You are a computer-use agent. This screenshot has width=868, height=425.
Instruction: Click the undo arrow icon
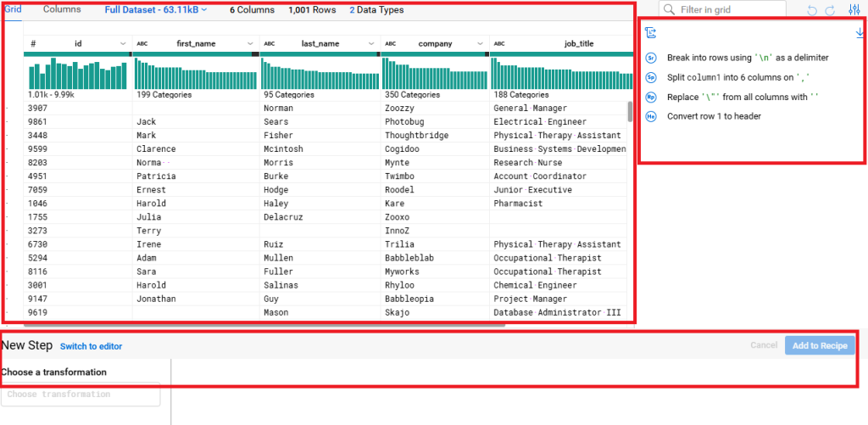coord(813,9)
